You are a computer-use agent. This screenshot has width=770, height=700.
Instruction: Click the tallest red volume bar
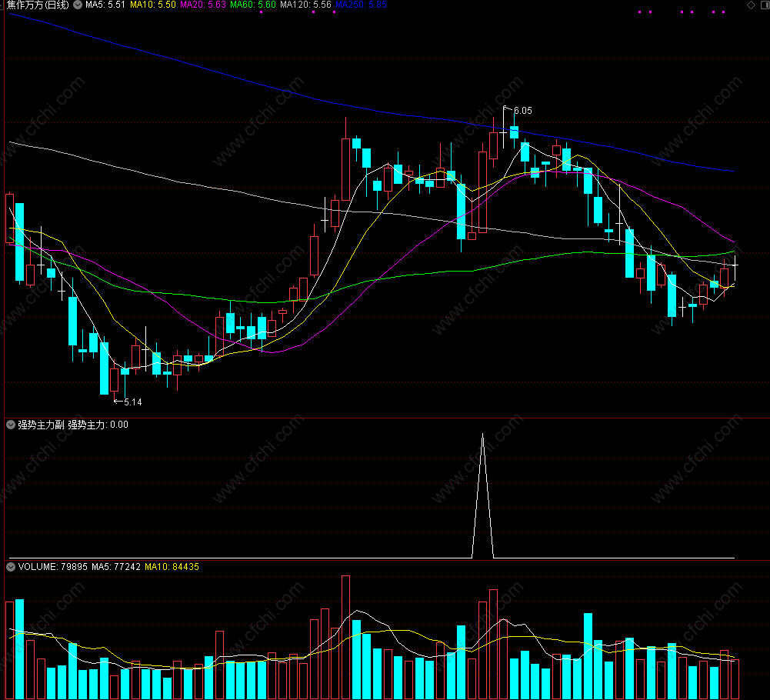345,637
